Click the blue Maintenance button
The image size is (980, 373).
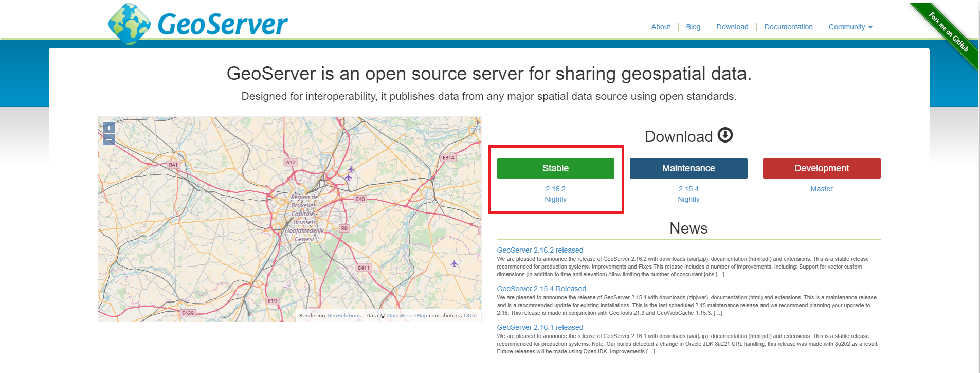[x=688, y=168]
